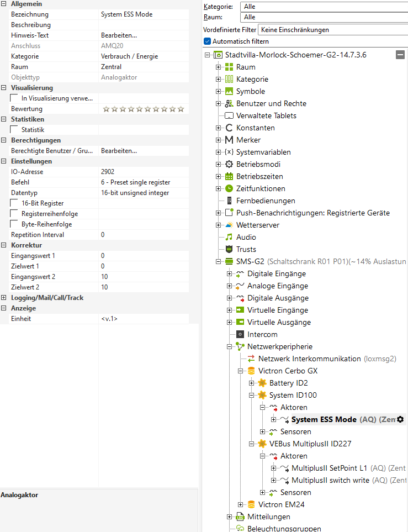Enable the In Visualisierung verwenden checkbox

pyautogui.click(x=14, y=98)
